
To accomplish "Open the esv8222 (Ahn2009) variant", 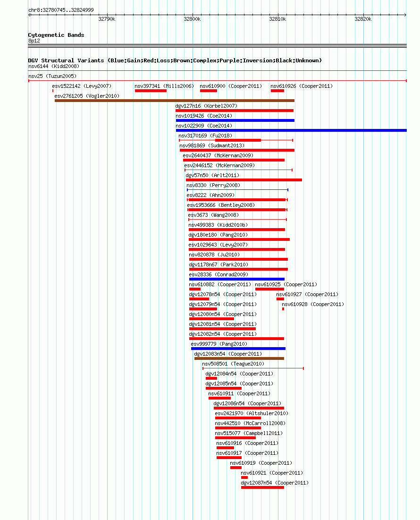I will point(237,200).
